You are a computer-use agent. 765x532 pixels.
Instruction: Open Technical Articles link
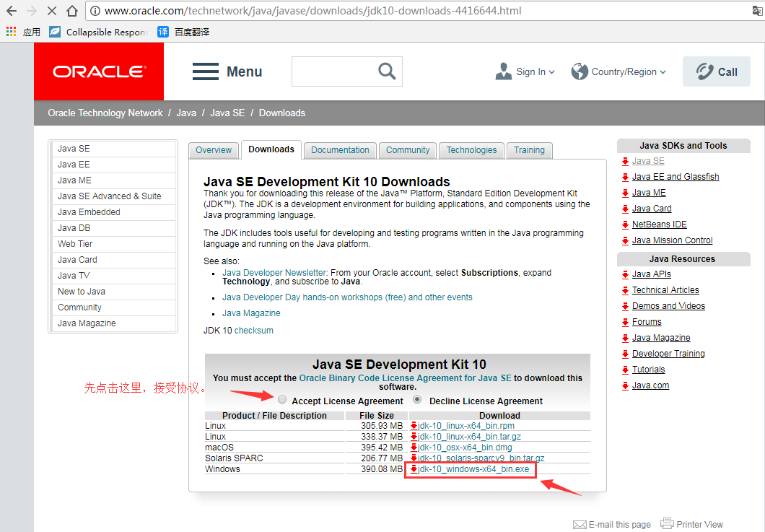tap(665, 290)
